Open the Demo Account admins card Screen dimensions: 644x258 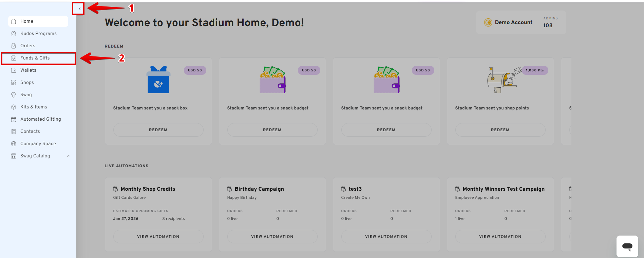point(521,22)
